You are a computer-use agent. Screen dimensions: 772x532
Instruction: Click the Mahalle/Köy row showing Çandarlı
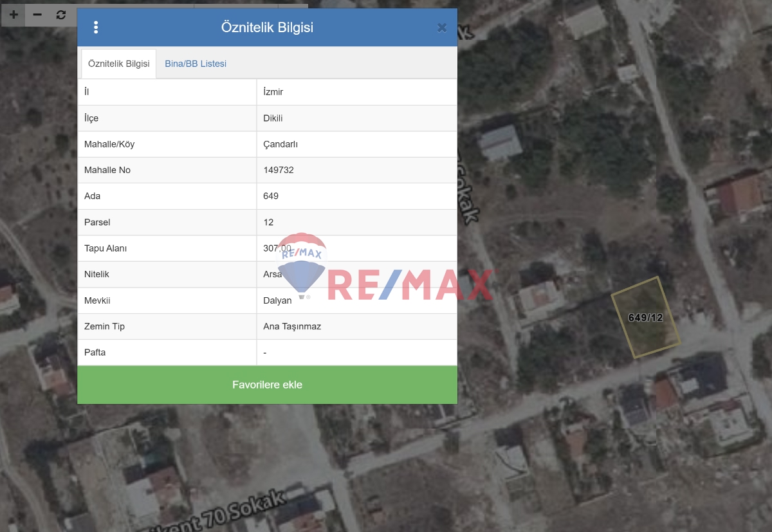coord(281,144)
